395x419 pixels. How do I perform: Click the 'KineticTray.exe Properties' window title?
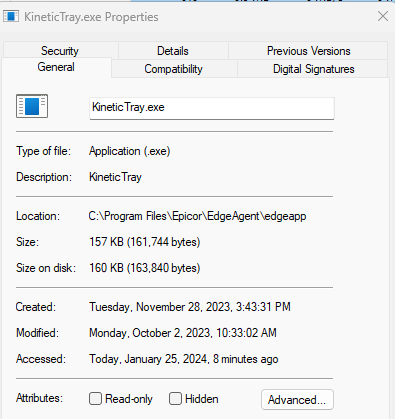91,17
